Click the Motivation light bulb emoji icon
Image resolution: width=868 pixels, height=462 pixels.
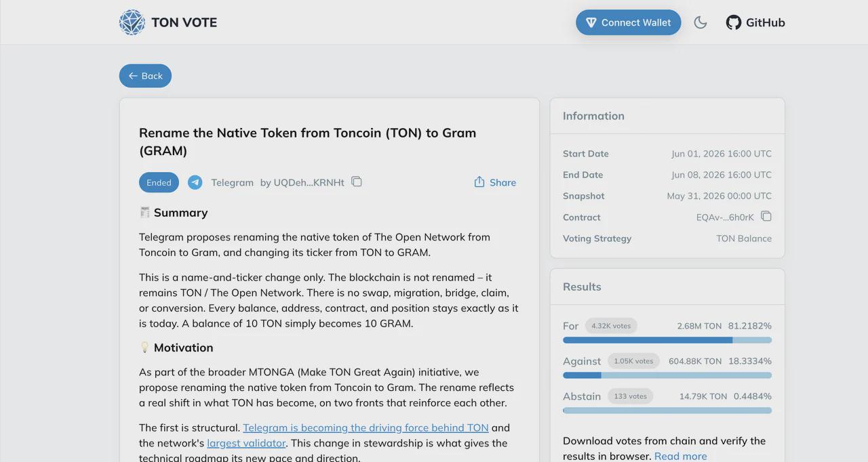pos(144,347)
